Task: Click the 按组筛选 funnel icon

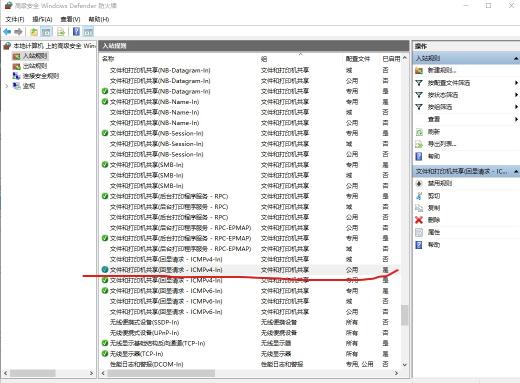Action: [419, 107]
